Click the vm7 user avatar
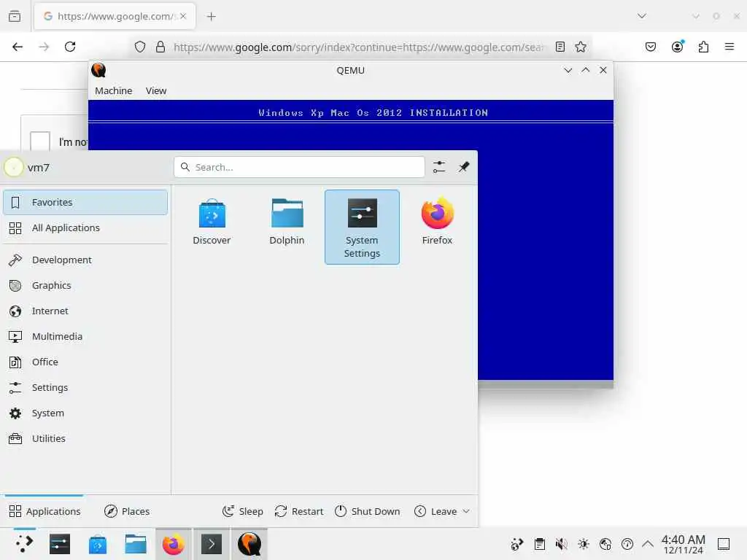The height and width of the screenshot is (560, 747). pyautogui.click(x=14, y=167)
